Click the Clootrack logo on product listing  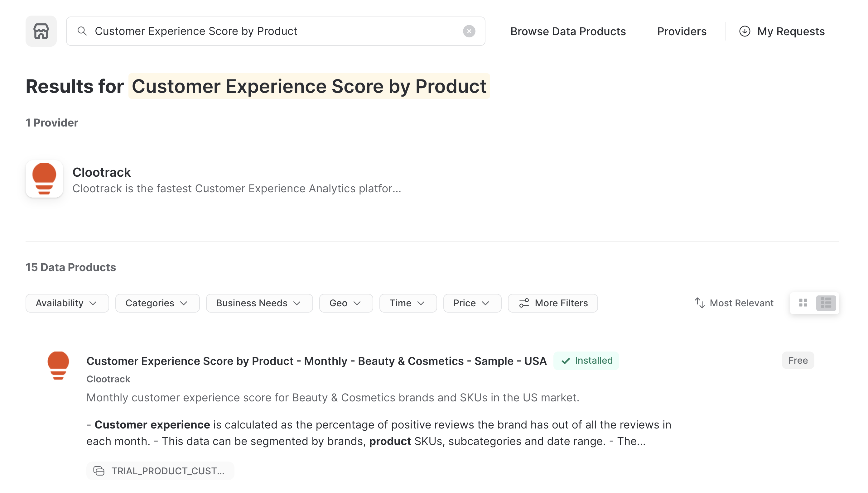(x=58, y=365)
